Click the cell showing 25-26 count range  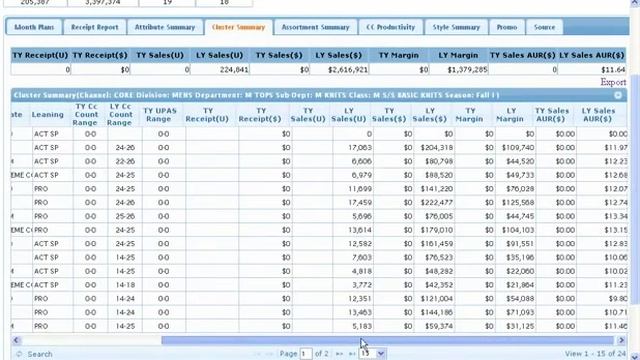pyautogui.click(x=125, y=216)
